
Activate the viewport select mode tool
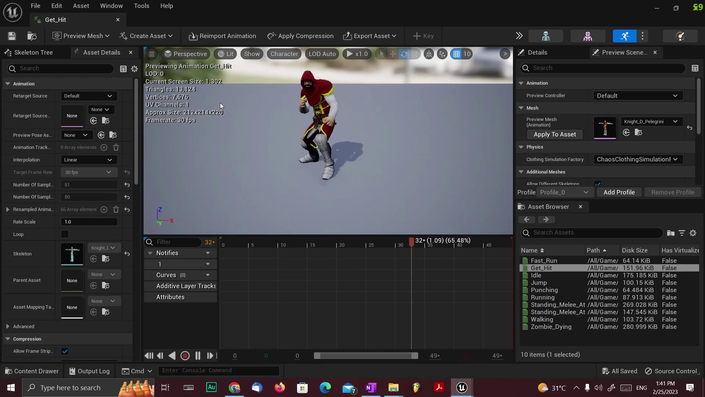point(381,54)
